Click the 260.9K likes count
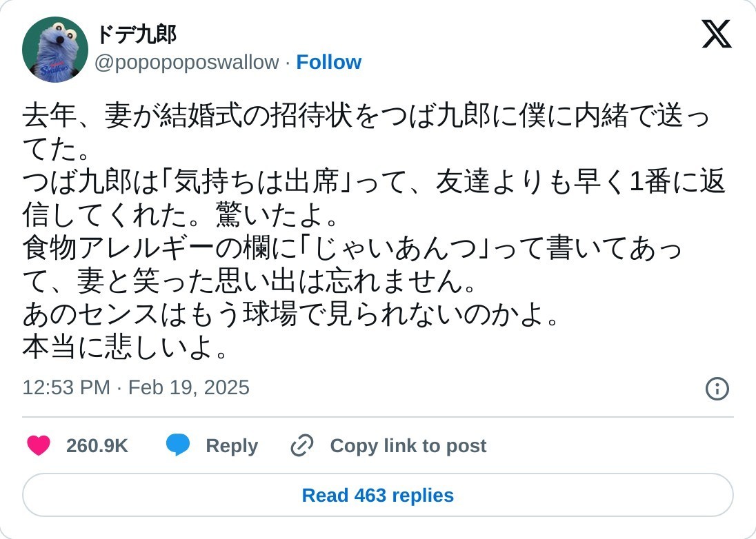Viewport: 756px width, 539px height. (x=97, y=446)
